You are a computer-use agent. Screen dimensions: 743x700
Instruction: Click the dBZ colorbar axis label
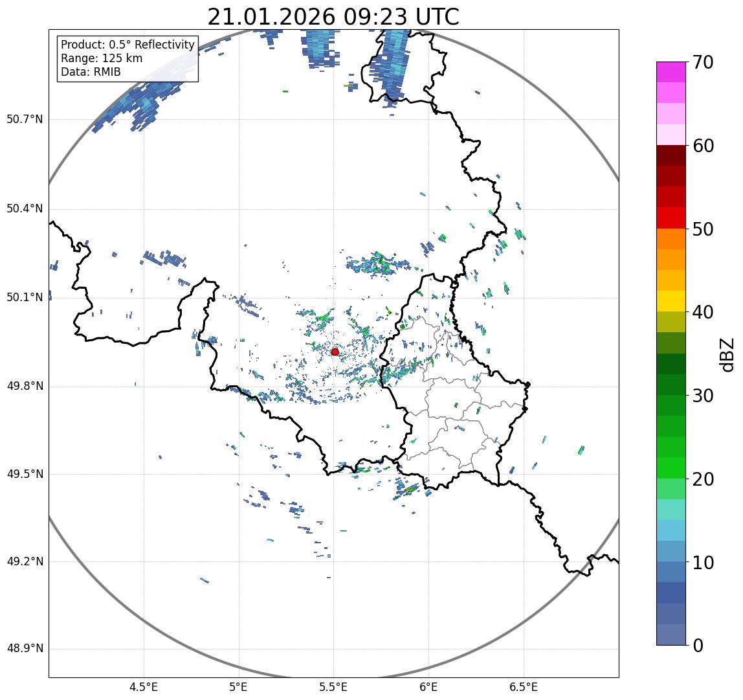click(727, 354)
